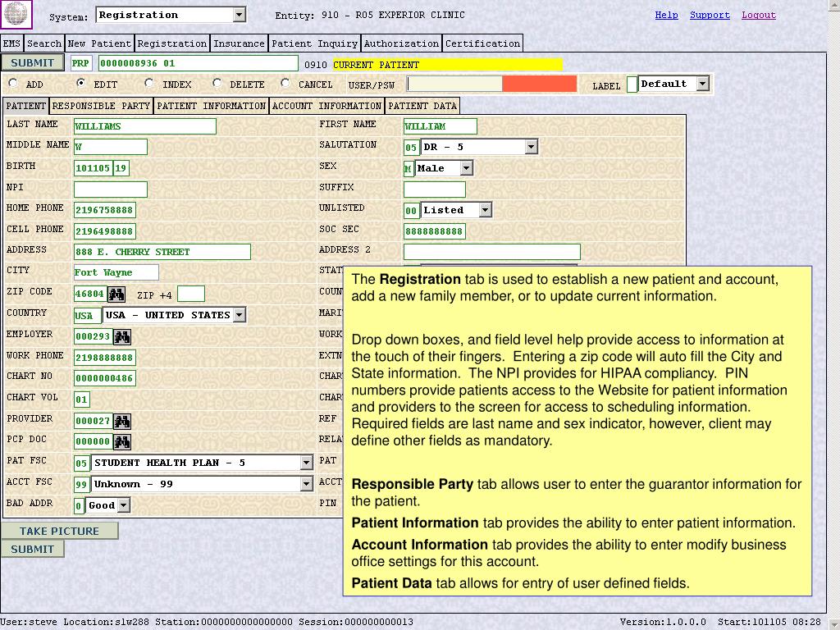Click the ADDRESS 2 field

point(492,252)
